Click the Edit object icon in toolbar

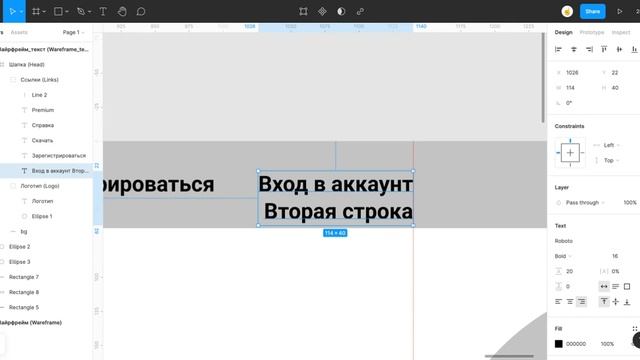303,11
